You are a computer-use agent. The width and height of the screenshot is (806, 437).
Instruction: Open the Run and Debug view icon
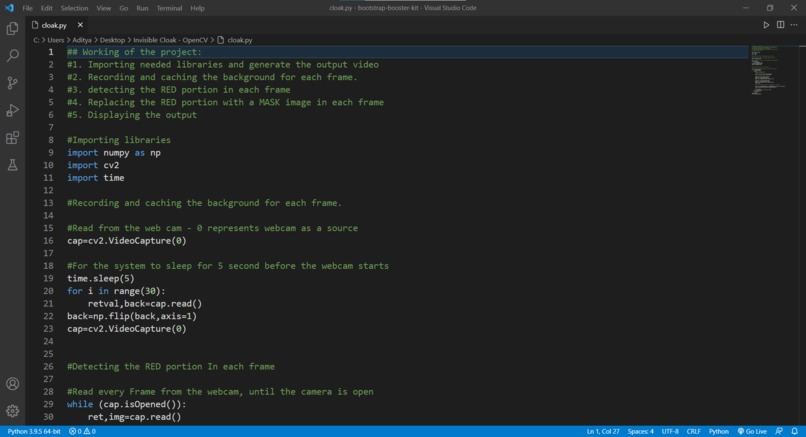[x=12, y=110]
